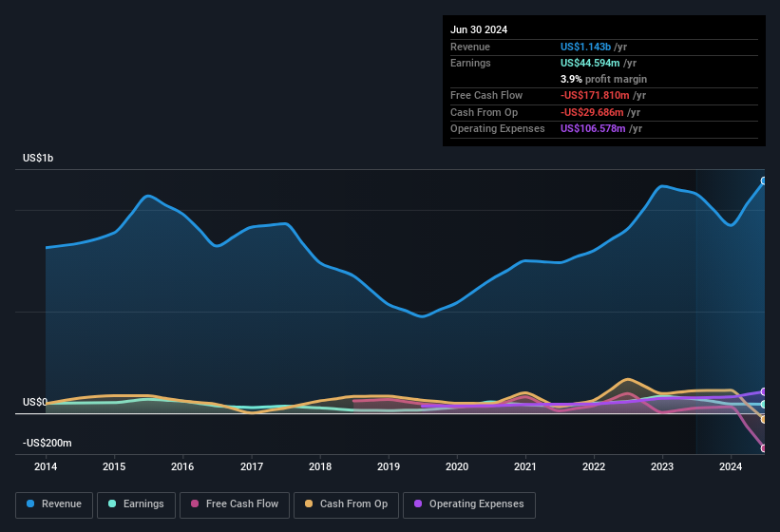
Task: Click the Operating Expenses purple endpoint marker
Action: tap(764, 391)
